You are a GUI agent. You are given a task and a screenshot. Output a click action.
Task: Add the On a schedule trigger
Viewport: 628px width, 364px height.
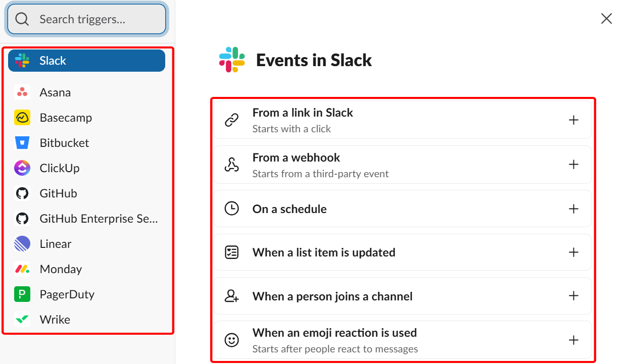pyautogui.click(x=574, y=209)
